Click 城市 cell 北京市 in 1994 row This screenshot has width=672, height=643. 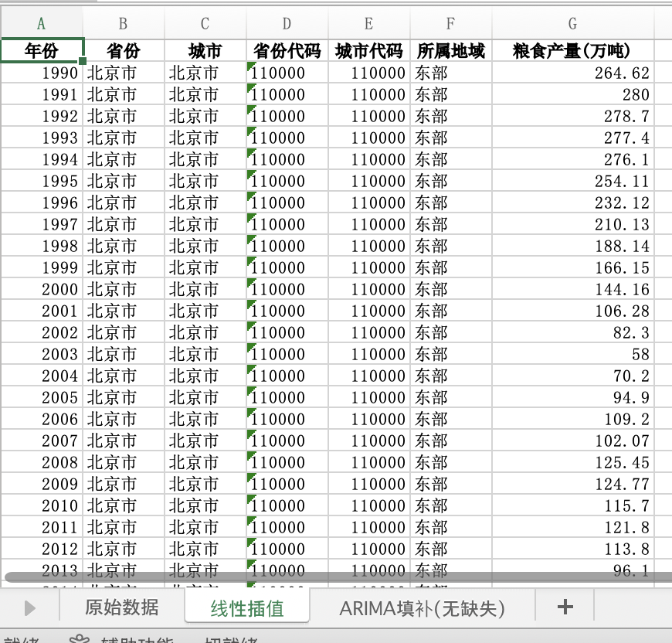point(205,159)
